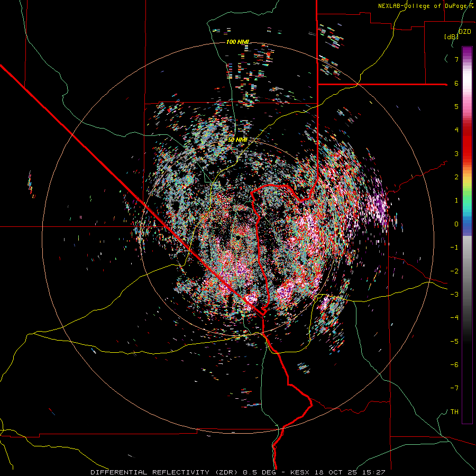The width and height of the screenshot is (476, 476).
Task: Click the 0.5 DEG elevation text
Action: [259, 472]
